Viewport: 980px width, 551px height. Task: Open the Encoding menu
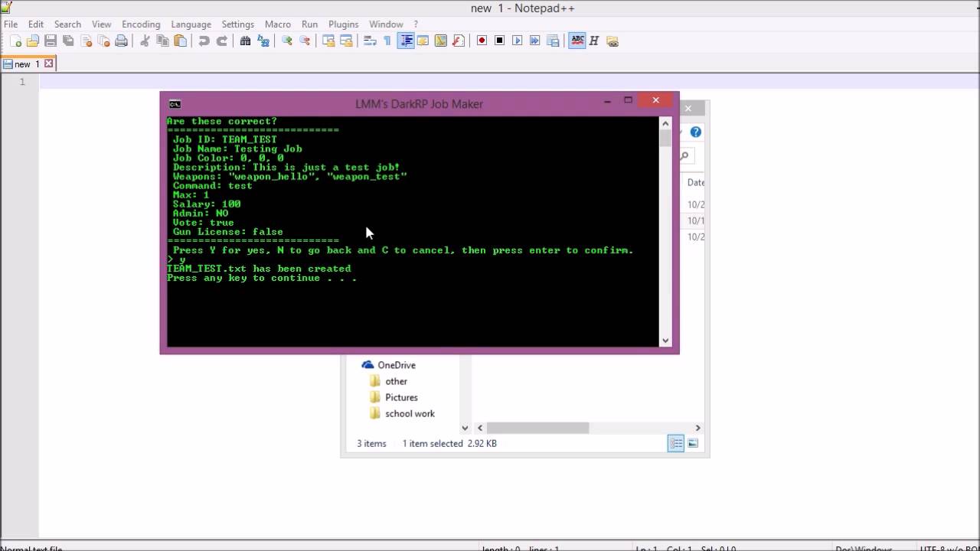click(141, 24)
